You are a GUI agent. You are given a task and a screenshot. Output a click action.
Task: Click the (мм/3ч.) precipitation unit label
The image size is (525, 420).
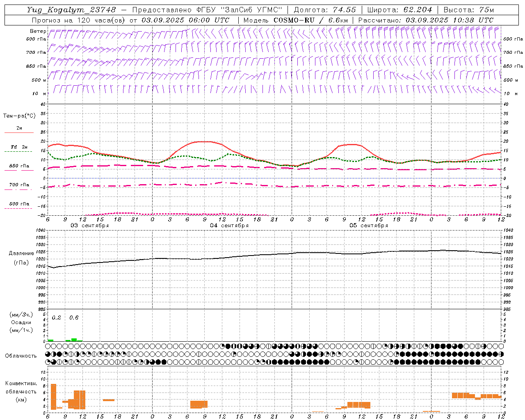pyautogui.click(x=21, y=315)
